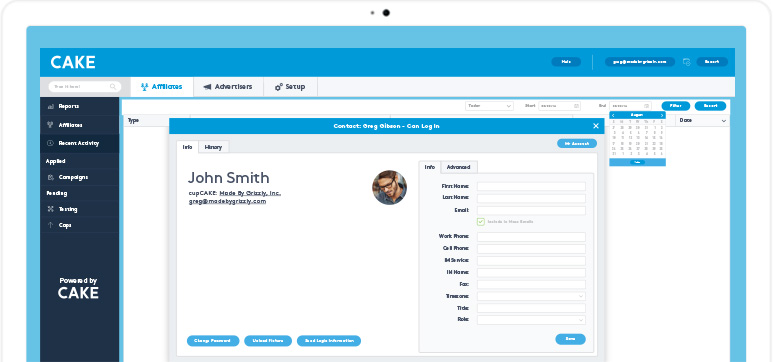773x362 pixels.
Task: Focus the Work Phone field
Action: point(531,237)
